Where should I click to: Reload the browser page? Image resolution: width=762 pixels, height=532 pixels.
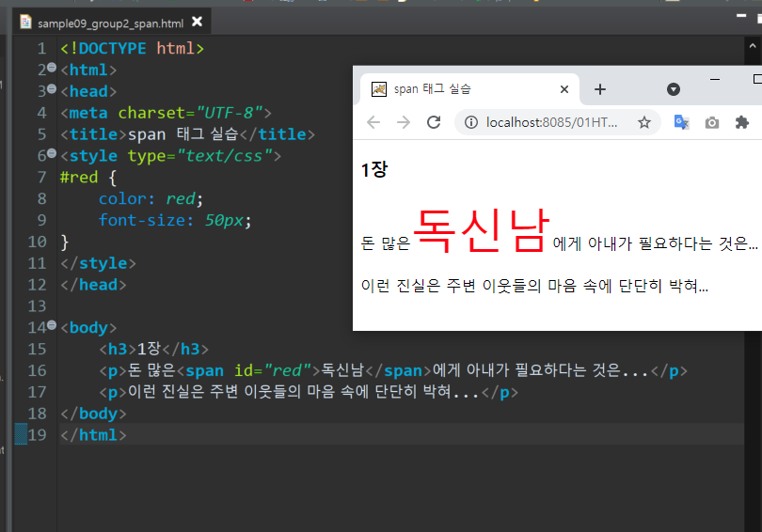(x=434, y=122)
